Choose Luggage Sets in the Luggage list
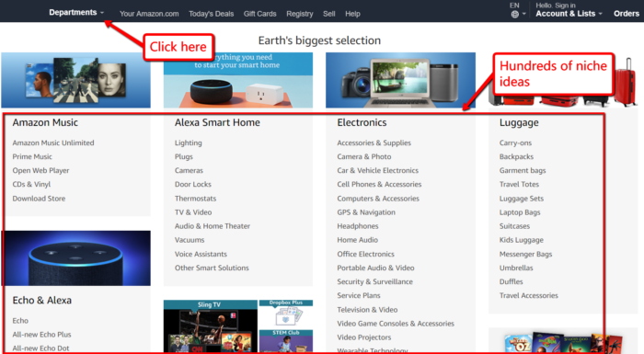The height and width of the screenshot is (354, 644). (x=522, y=199)
